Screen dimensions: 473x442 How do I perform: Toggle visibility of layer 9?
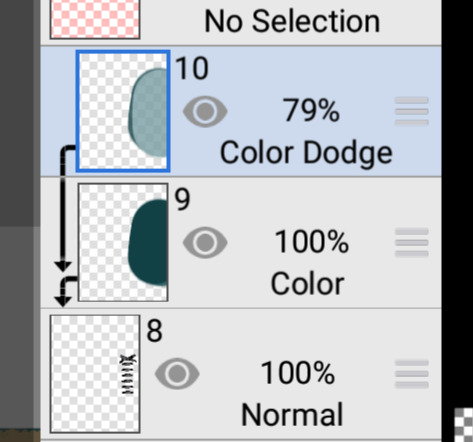coord(205,242)
